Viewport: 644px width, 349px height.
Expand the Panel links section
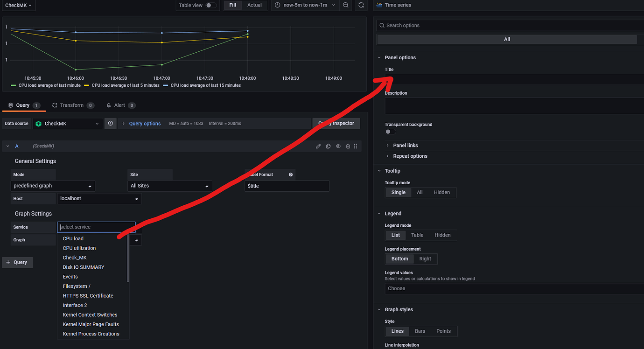coord(404,145)
